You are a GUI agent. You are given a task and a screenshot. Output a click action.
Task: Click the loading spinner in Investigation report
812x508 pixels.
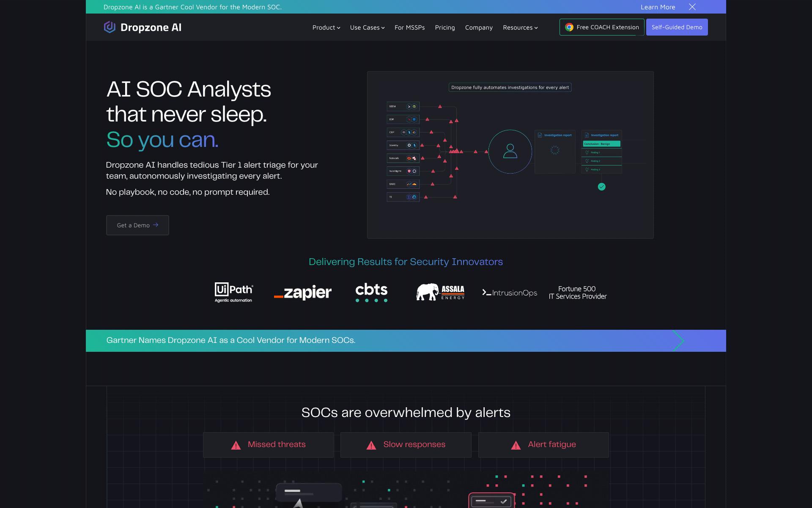[555, 150]
